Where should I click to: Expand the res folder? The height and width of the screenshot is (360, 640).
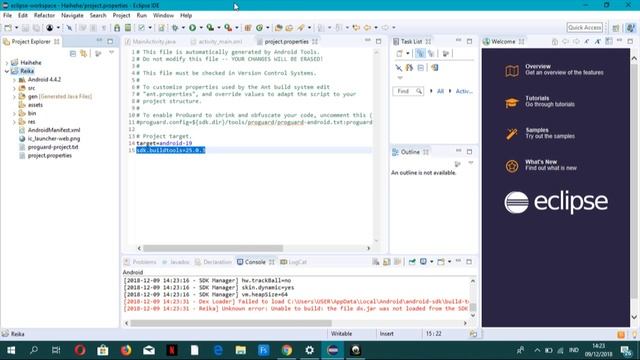coord(14,122)
